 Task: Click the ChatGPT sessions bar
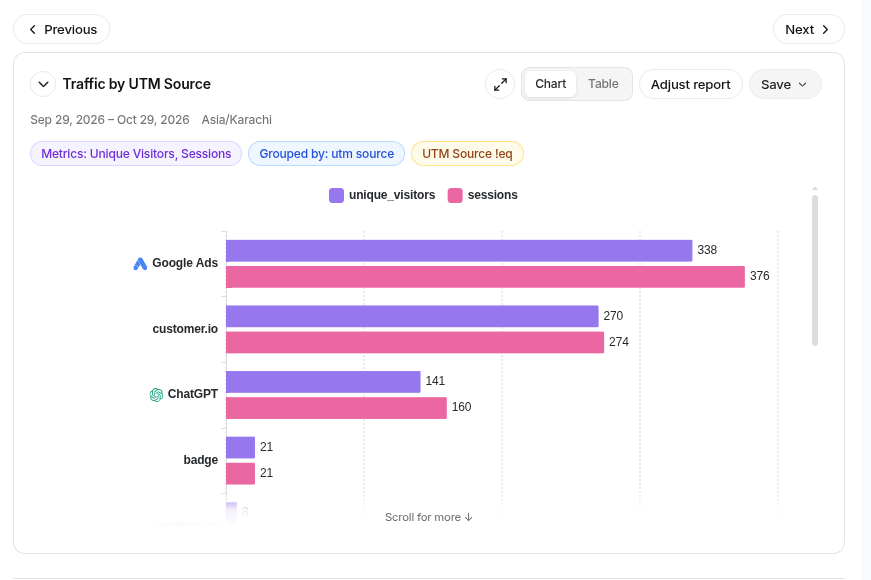click(x=337, y=408)
